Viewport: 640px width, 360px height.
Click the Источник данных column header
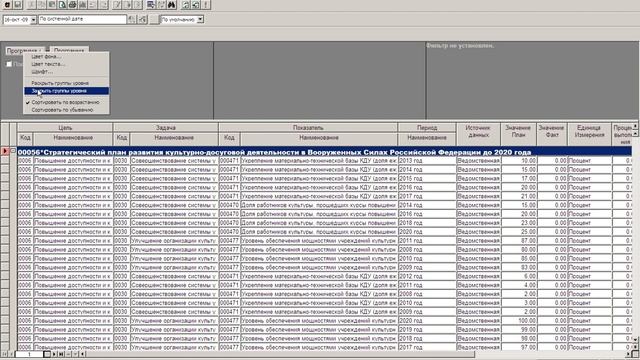478,134
